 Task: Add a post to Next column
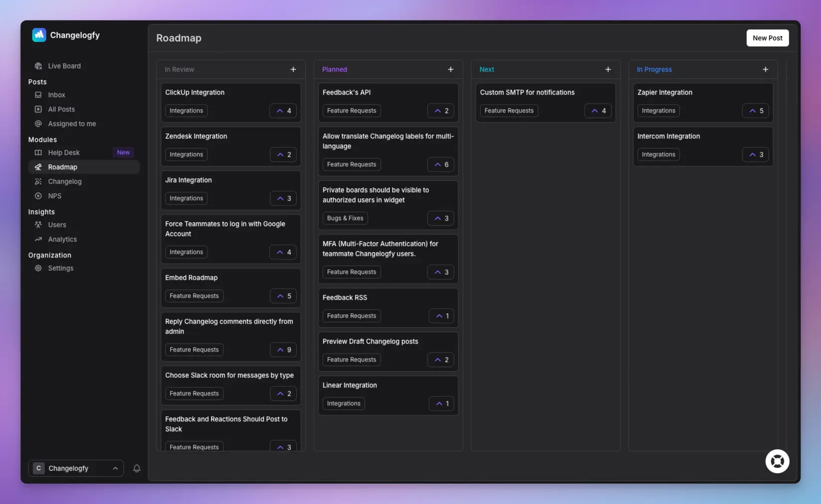point(608,69)
